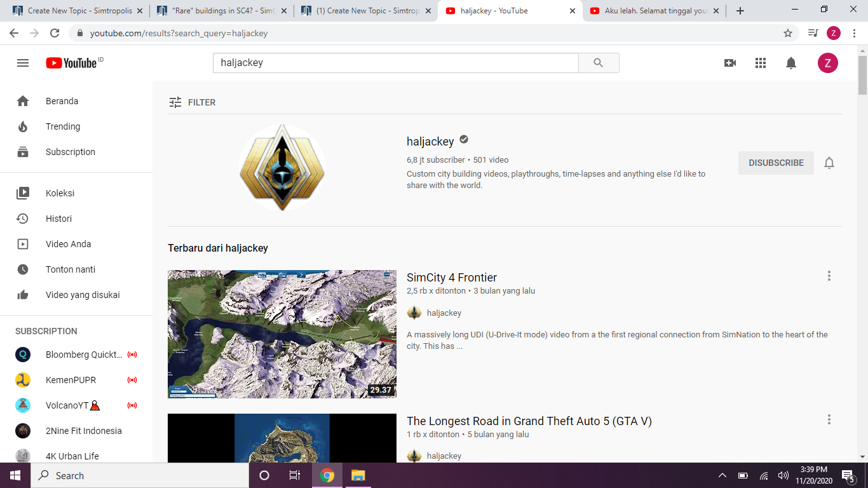Open Chrome three-dot menu
868x488 pixels.
[854, 33]
